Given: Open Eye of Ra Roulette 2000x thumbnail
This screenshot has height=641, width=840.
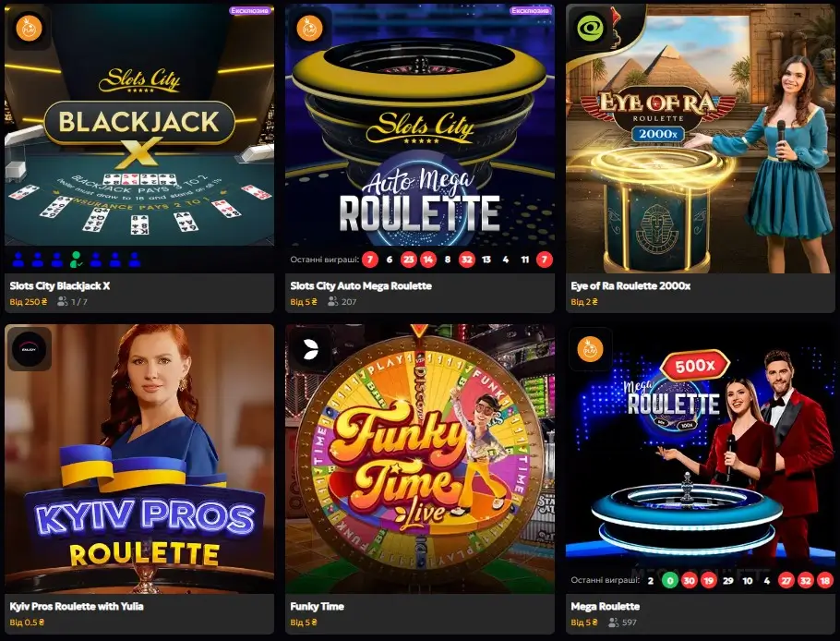Looking at the screenshot, I should click(x=701, y=139).
